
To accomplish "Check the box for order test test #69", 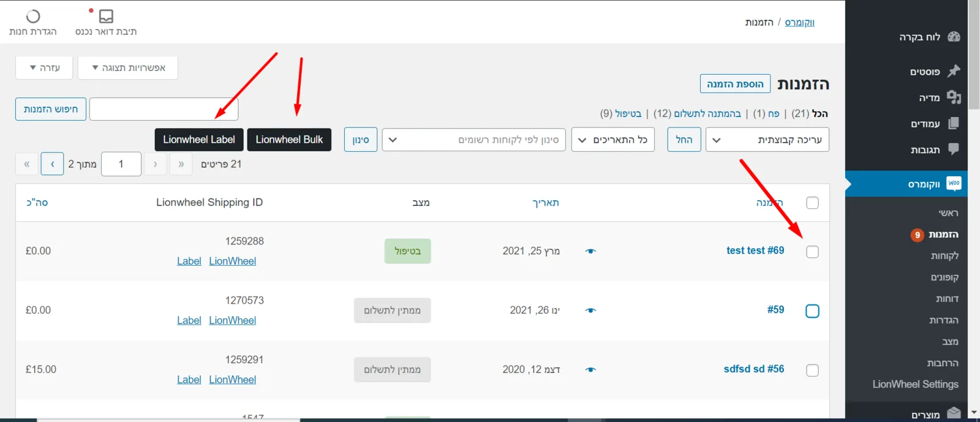I will pyautogui.click(x=813, y=252).
